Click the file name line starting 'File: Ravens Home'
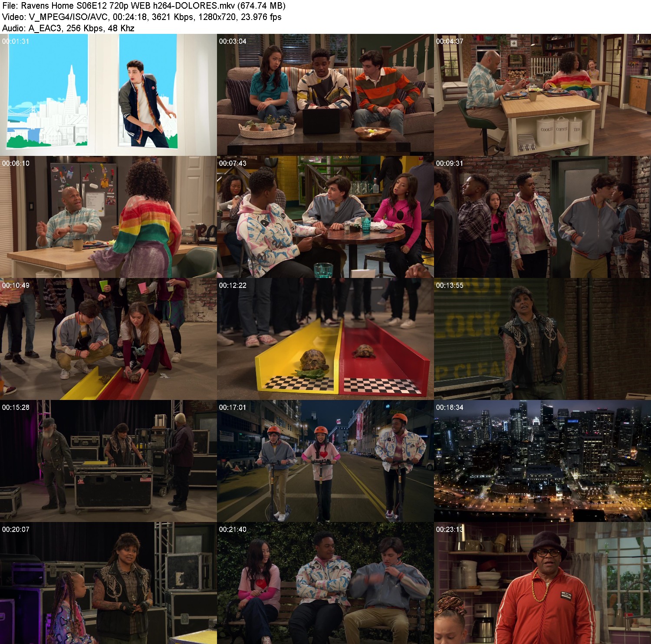This screenshot has height=644, width=651. 144,6
